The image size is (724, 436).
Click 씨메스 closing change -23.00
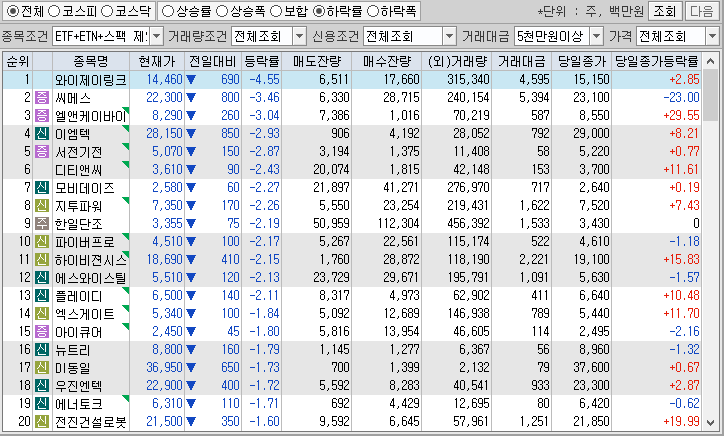[x=681, y=97]
